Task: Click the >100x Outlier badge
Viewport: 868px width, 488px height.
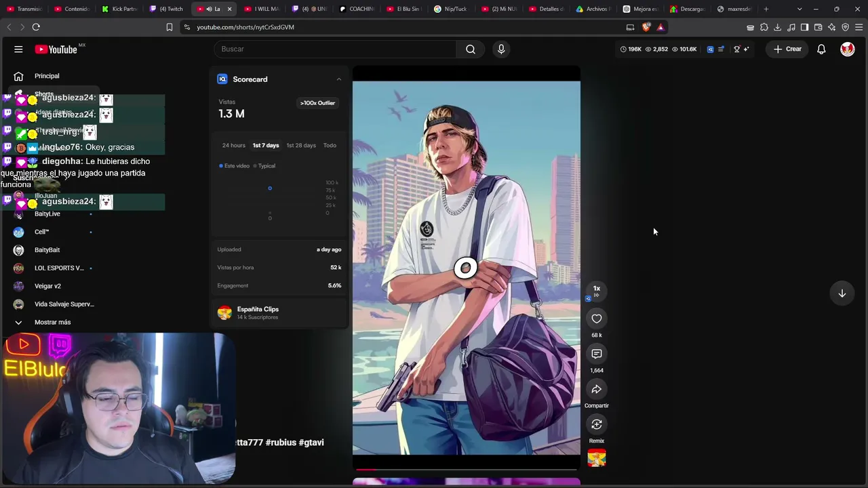Action: [317, 103]
